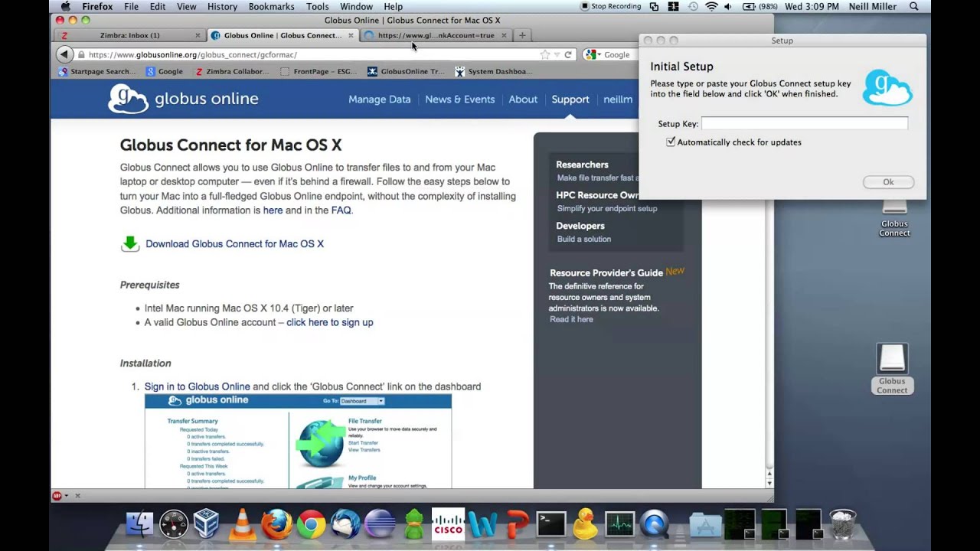Open the Zimbra Collabor... bookmark
The width and height of the screenshot is (980, 551).
tap(232, 71)
